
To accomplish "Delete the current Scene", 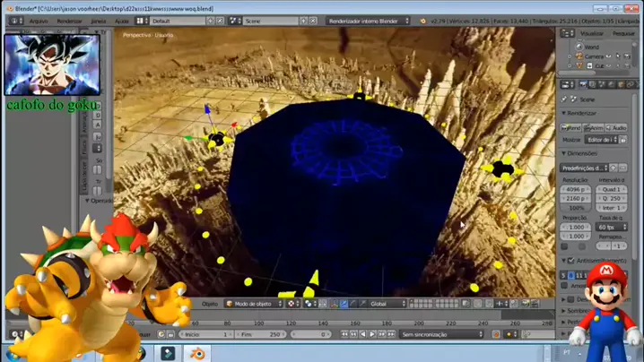I will pos(313,21).
